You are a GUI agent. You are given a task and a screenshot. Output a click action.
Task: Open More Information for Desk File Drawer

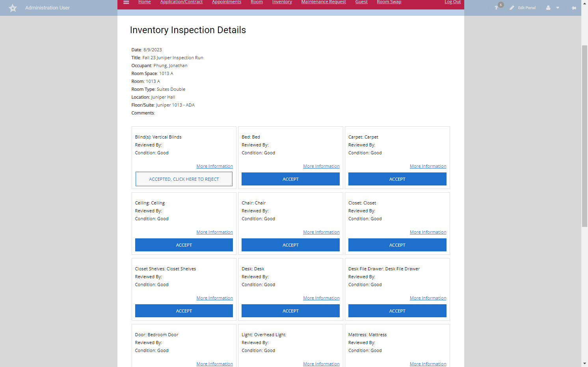(428, 298)
